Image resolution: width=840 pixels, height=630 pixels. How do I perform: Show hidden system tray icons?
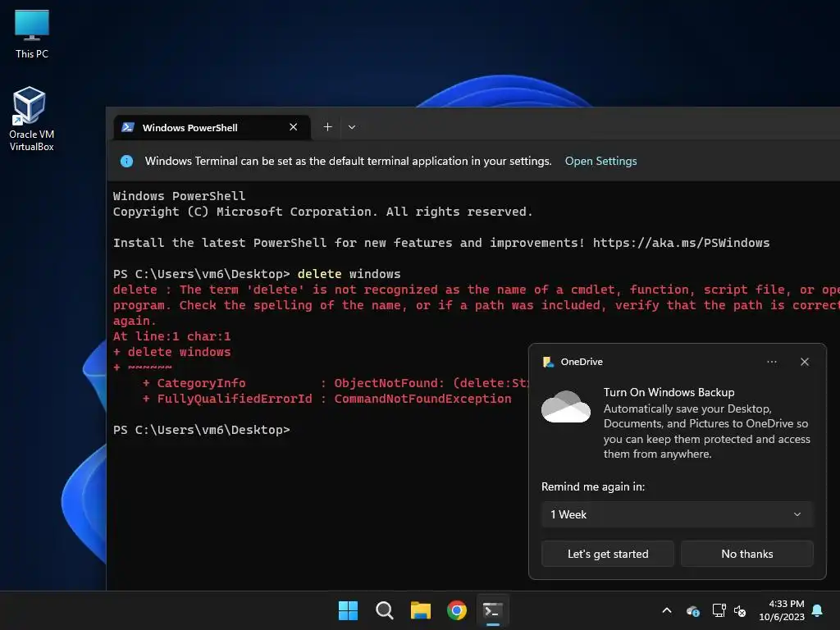667,610
